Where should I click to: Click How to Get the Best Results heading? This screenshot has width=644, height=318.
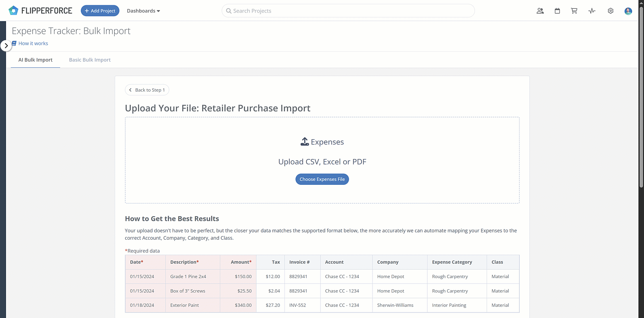(172, 219)
